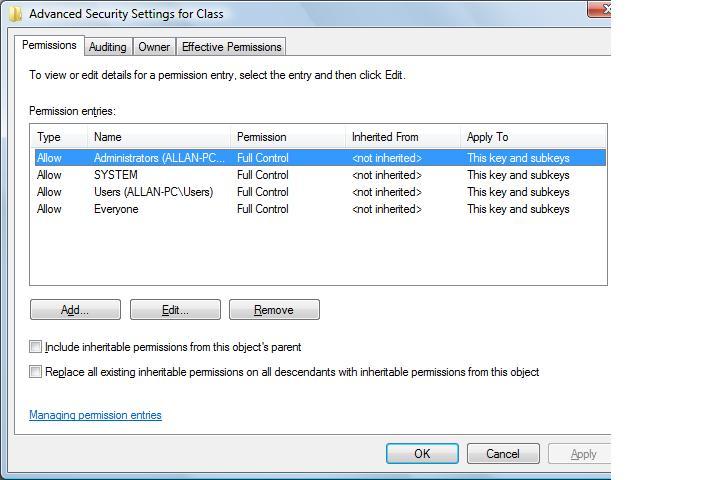720x480 pixels.
Task: Check Replace all existing inheritable permissions
Action: click(36, 372)
